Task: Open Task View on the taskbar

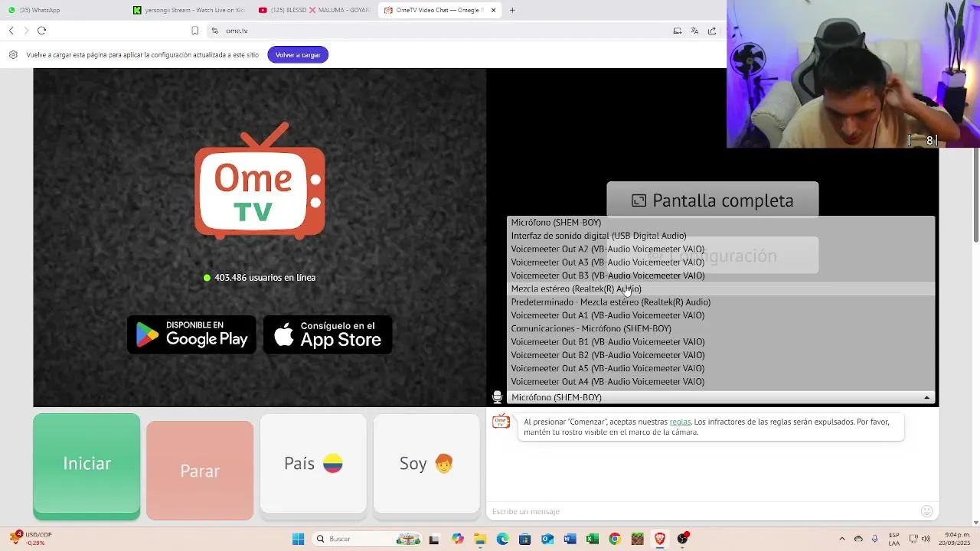Action: 434,539
